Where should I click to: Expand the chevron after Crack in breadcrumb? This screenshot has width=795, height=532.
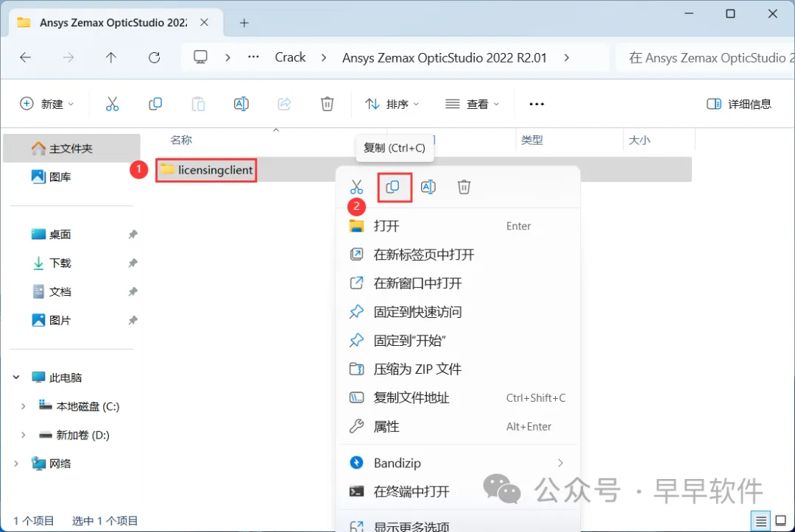[323, 57]
